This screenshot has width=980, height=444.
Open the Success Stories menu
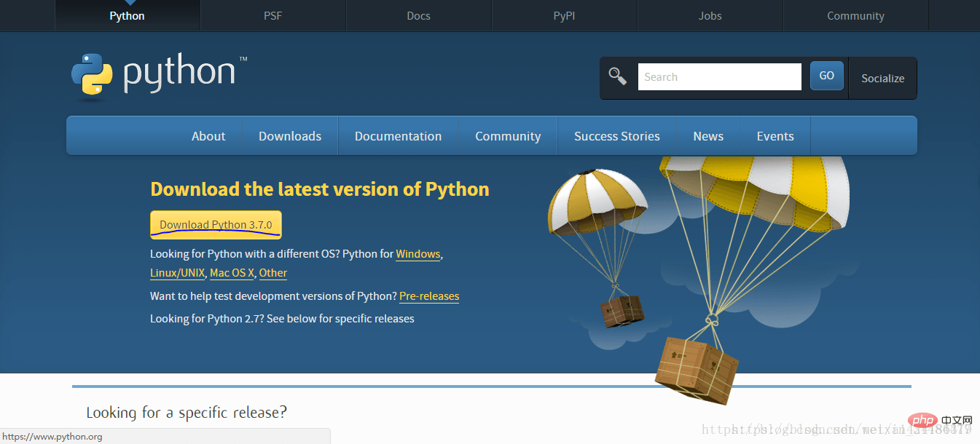tap(617, 136)
